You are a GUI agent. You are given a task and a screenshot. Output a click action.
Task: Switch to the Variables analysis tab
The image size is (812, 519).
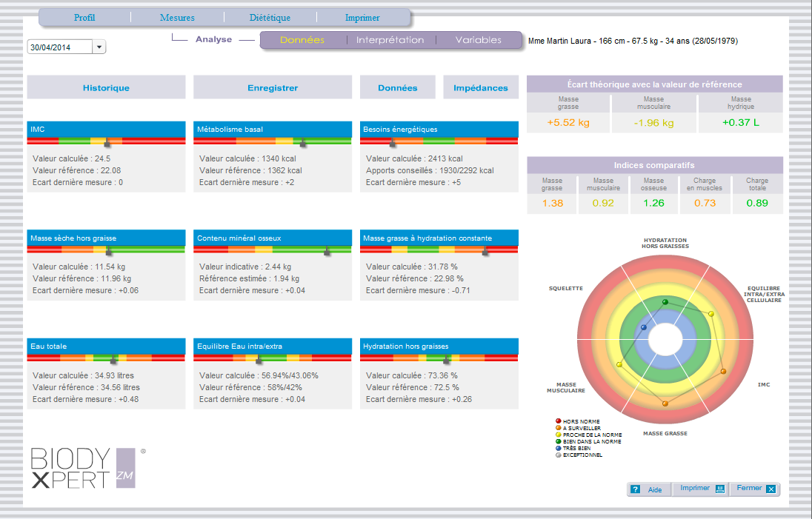click(478, 40)
